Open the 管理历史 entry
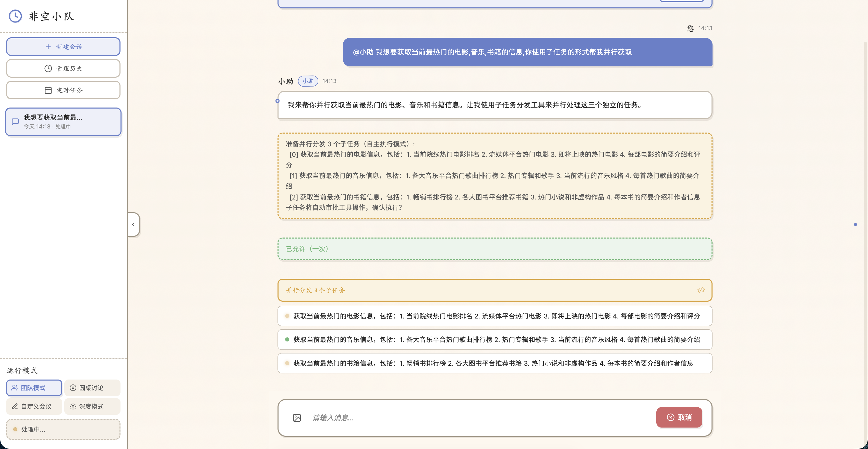The image size is (868, 449). pos(63,68)
